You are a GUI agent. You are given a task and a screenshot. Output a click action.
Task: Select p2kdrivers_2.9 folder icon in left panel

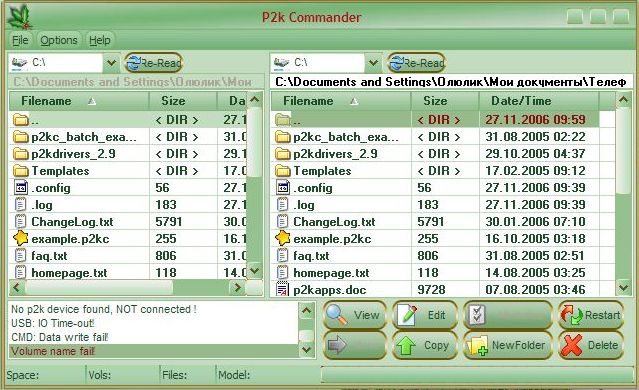point(20,154)
